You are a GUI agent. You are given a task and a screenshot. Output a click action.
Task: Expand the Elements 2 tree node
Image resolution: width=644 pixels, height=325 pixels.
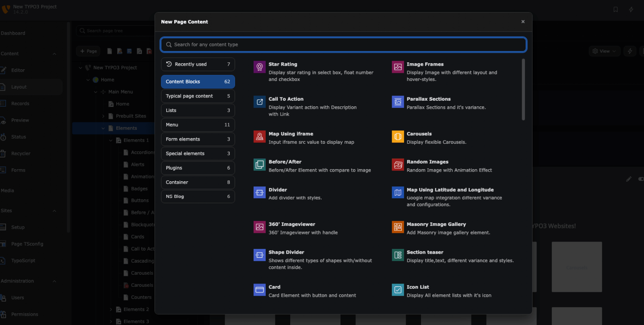[x=111, y=310]
